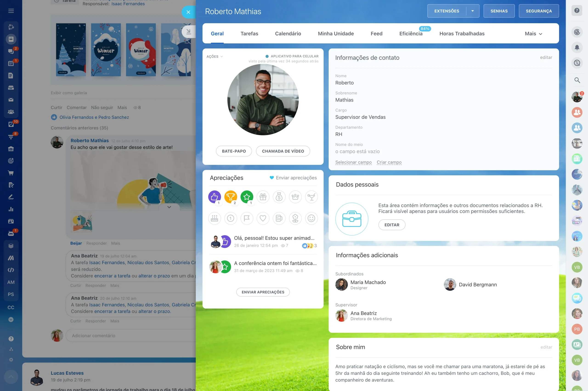Open first Winter Story poster thumbnail
The width and height of the screenshot is (588, 391).
click(x=71, y=50)
